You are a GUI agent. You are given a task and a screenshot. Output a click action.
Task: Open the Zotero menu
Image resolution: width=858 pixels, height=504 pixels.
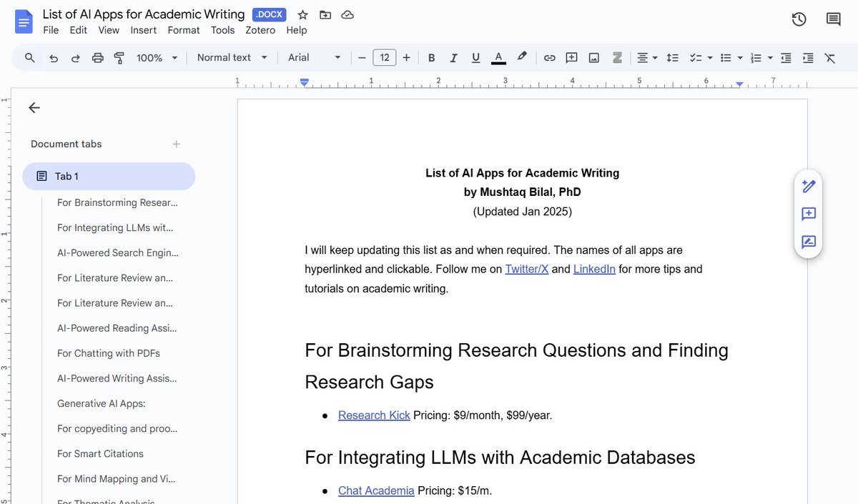261,30
